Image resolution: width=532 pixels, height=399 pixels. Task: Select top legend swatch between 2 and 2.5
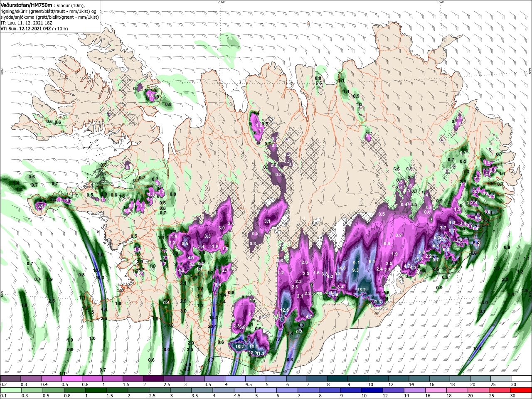click(153, 379)
